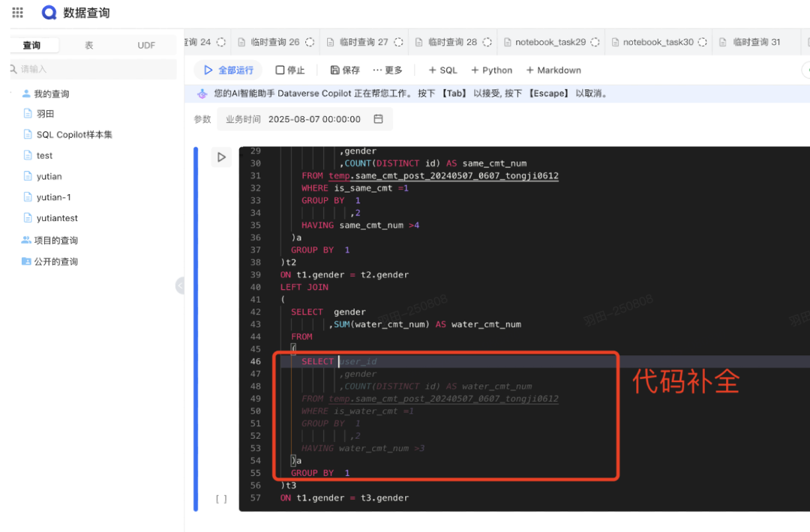Viewport: 810px width, 532px height.
Task: Click the 全部运行 run all button
Action: pos(228,70)
